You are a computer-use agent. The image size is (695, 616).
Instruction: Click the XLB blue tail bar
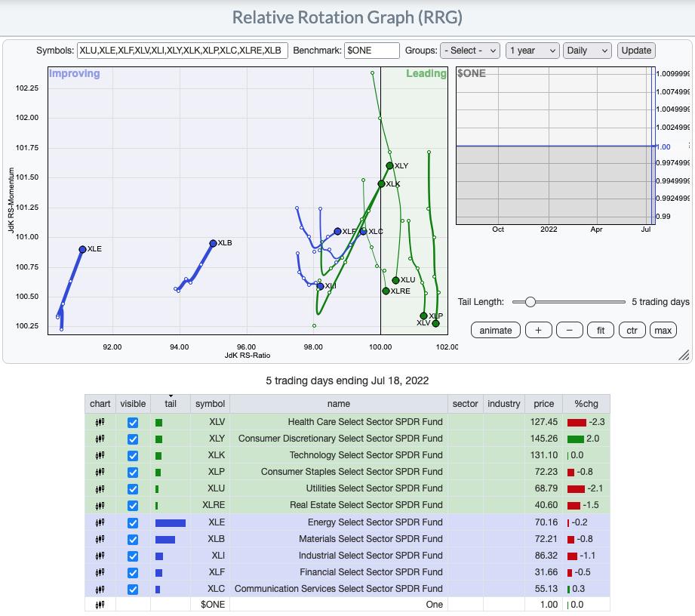point(165,540)
